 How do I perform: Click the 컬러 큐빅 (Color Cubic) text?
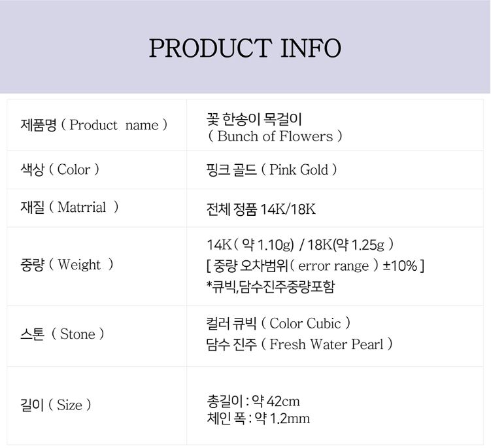click(x=278, y=324)
